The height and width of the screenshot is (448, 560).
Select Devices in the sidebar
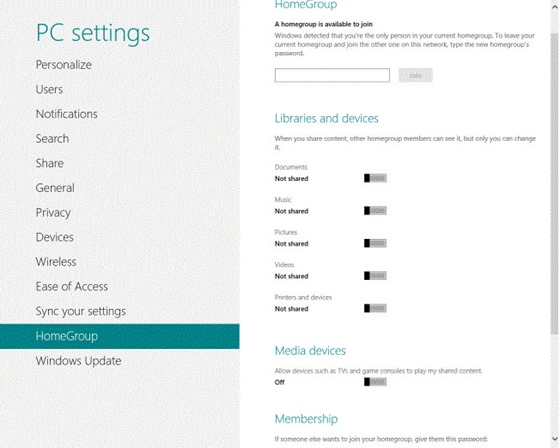[55, 237]
